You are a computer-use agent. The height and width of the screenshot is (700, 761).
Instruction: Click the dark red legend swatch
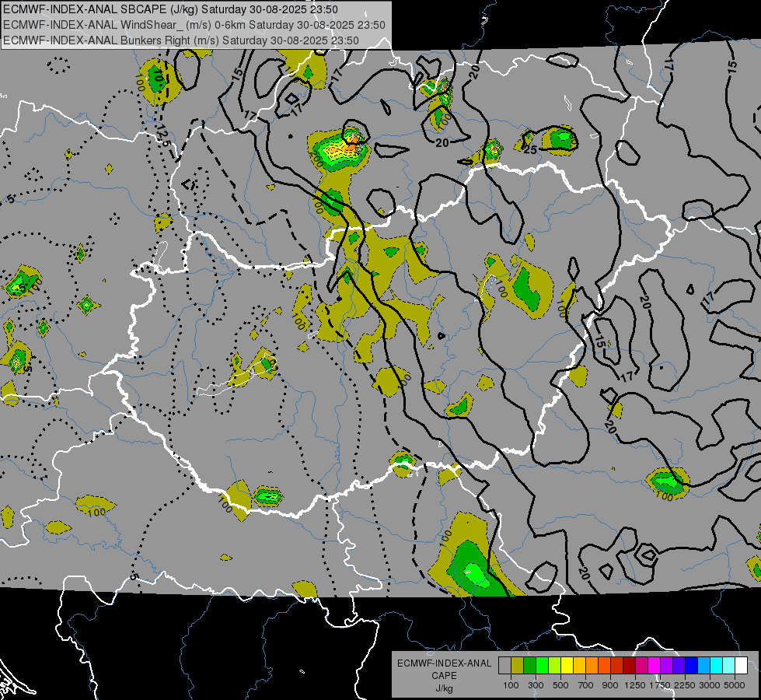(630, 665)
